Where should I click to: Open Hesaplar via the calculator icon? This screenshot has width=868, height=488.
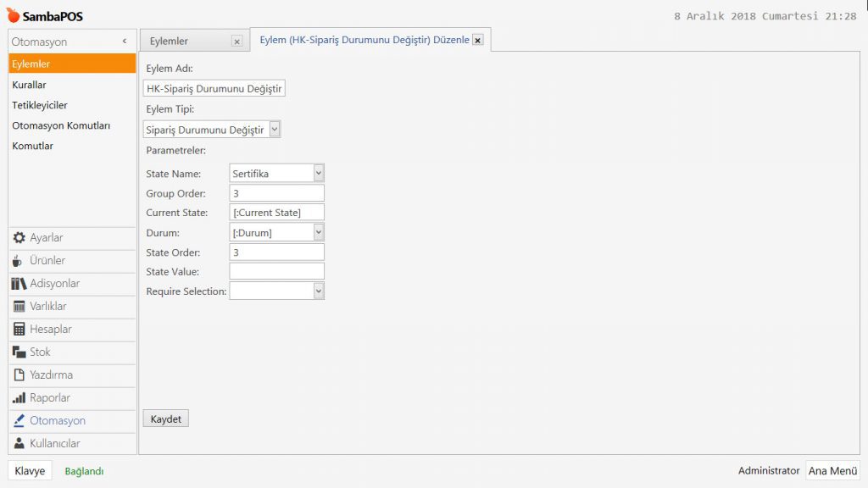[19, 330]
